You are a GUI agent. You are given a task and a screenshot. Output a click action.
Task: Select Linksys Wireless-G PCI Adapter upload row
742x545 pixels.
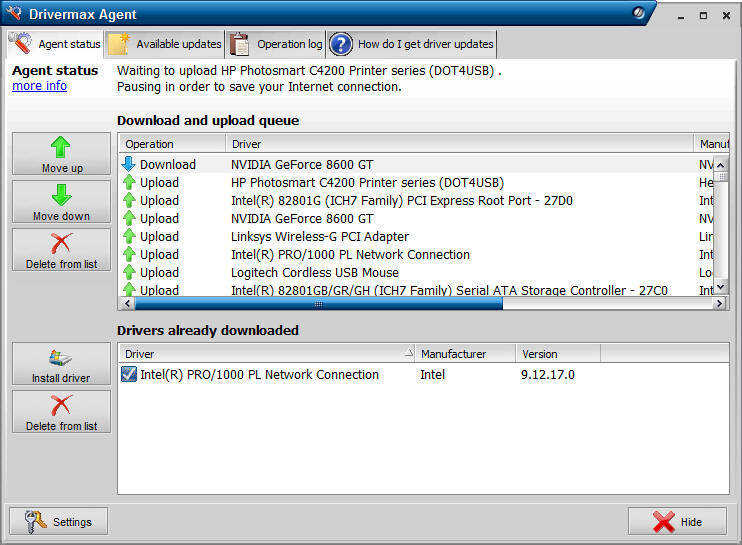pyautogui.click(x=320, y=236)
